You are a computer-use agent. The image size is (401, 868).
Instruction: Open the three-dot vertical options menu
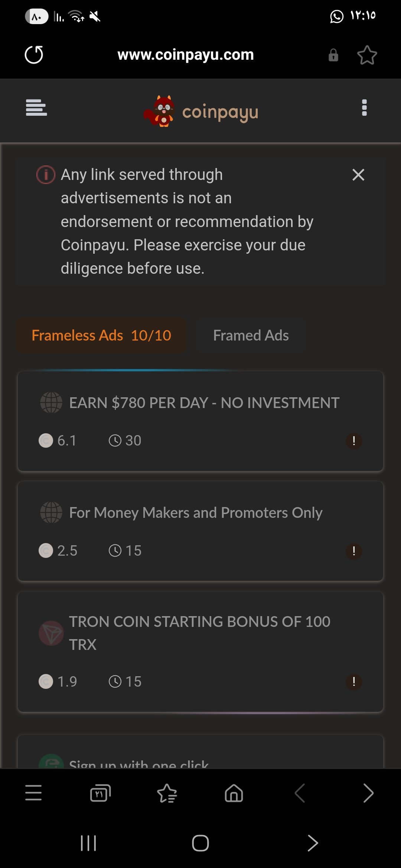pyautogui.click(x=364, y=108)
